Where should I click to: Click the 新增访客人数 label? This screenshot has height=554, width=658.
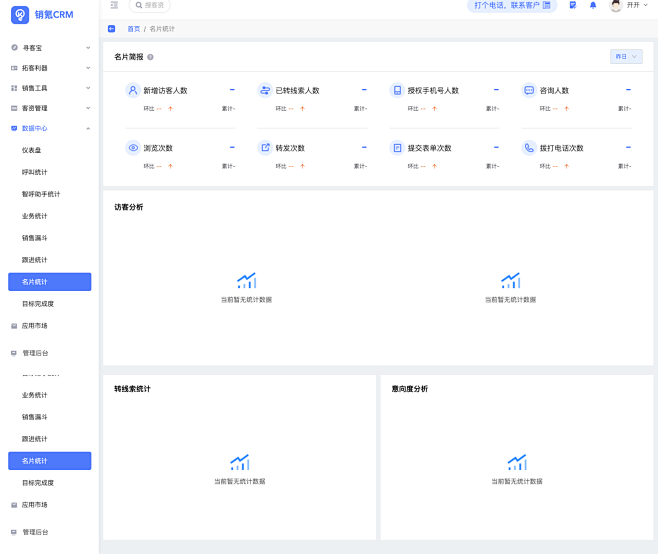165,91
